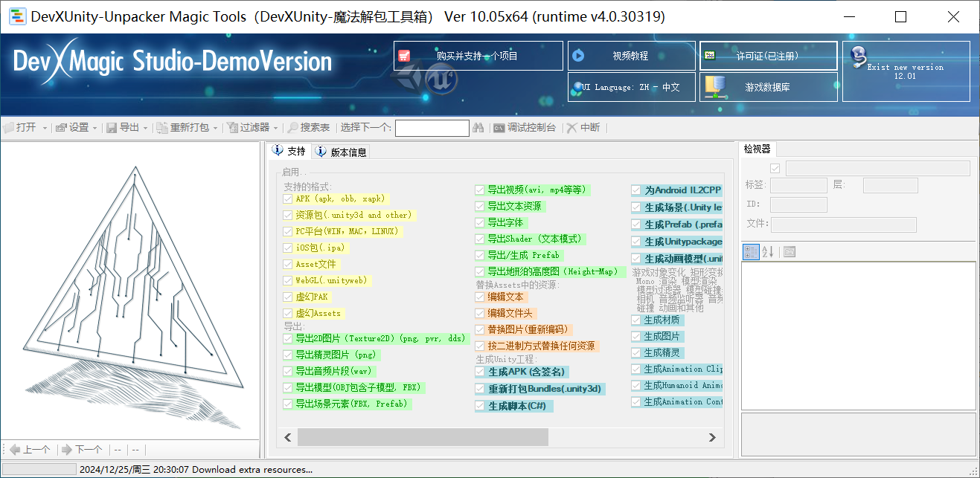The image size is (980, 478).
Task: Select the 检视器 inspector tab
Action: click(758, 149)
